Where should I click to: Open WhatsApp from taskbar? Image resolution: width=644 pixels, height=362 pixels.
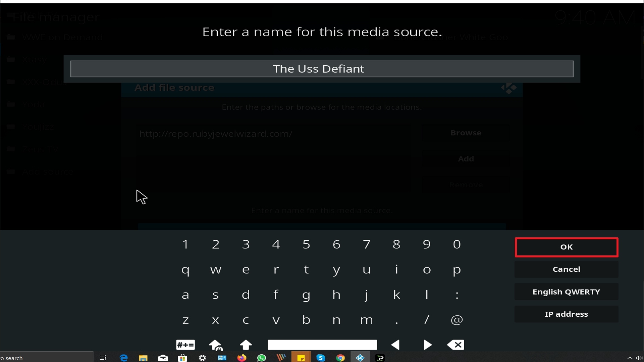[x=262, y=358]
